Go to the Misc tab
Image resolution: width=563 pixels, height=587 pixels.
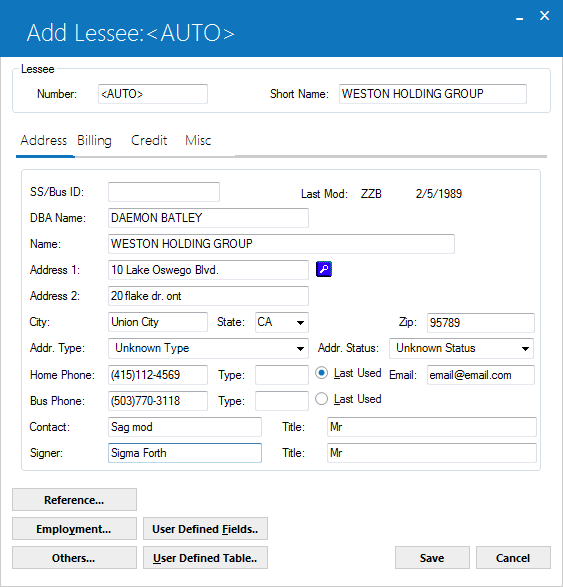198,140
